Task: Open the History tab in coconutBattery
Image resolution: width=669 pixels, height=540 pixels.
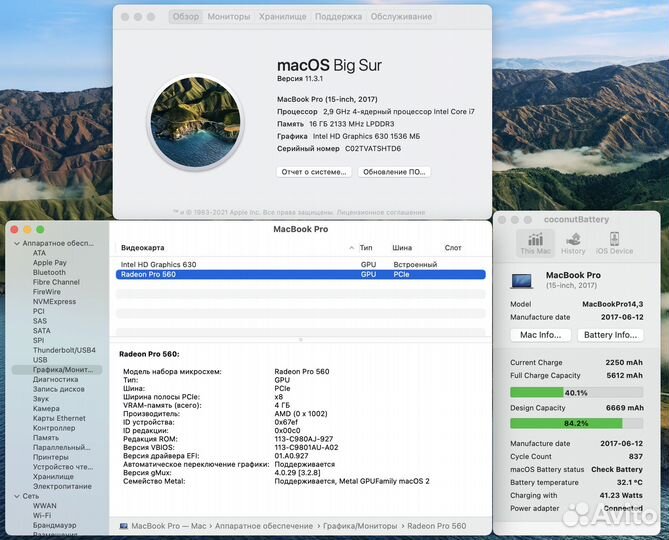Action: (x=573, y=243)
